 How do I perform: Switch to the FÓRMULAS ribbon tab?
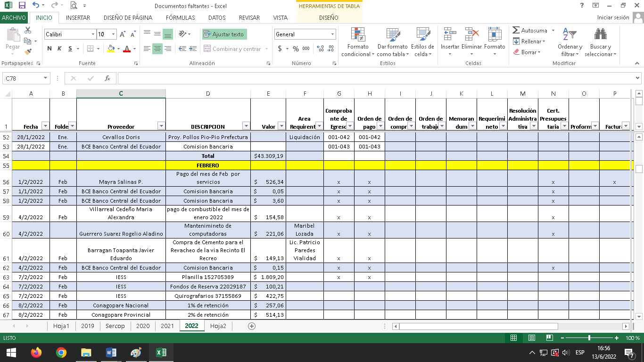point(180,17)
